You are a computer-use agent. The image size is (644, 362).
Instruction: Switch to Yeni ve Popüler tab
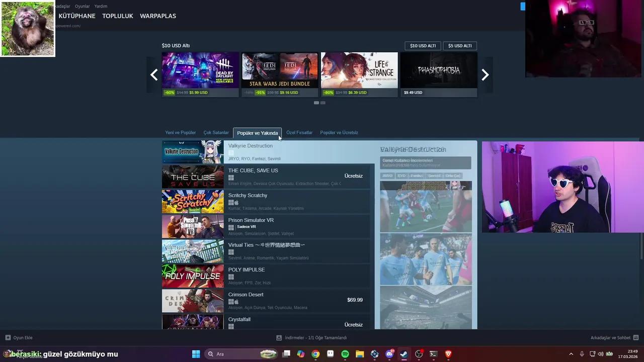[x=180, y=133]
